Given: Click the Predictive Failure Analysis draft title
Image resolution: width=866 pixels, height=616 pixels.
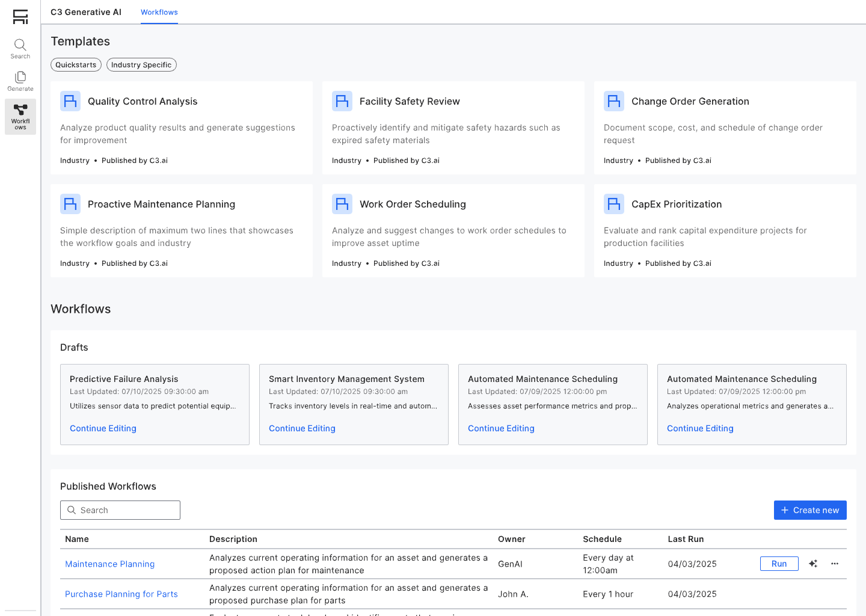Looking at the screenshot, I should 124,379.
